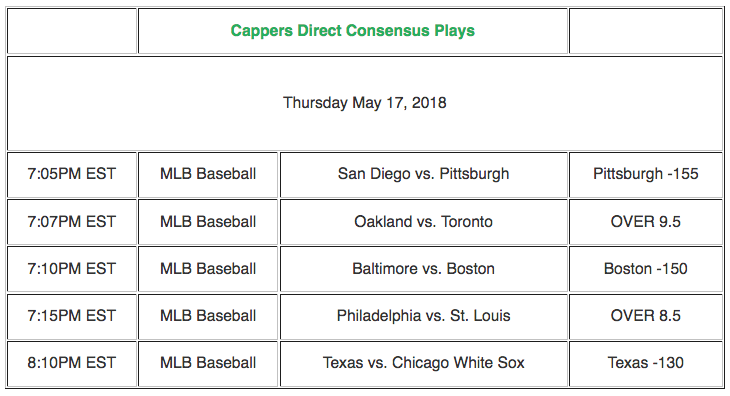This screenshot has width=730, height=396.
Task: Click the 8:10PM EST time cell
Action: (71, 363)
